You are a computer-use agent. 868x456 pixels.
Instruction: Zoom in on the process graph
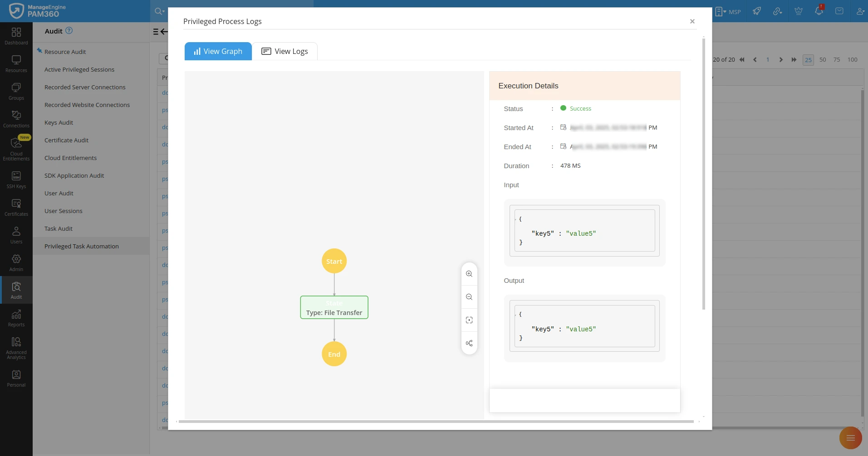pos(469,274)
